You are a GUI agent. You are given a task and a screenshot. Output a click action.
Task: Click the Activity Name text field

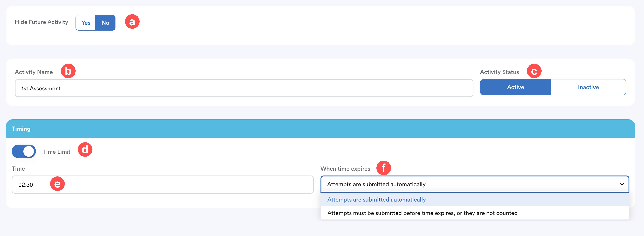click(x=244, y=88)
